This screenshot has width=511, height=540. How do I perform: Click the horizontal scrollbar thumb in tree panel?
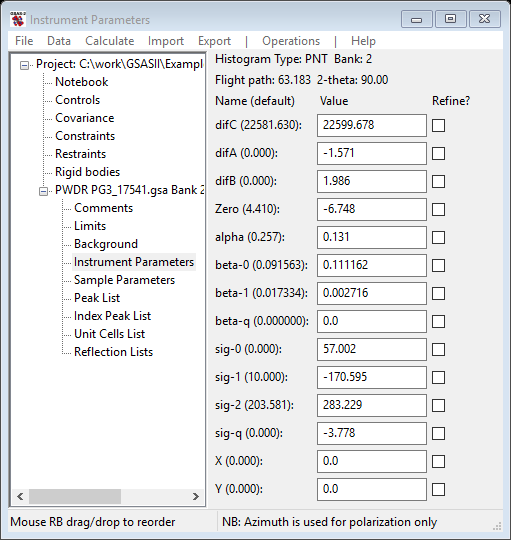pyautogui.click(x=75, y=496)
